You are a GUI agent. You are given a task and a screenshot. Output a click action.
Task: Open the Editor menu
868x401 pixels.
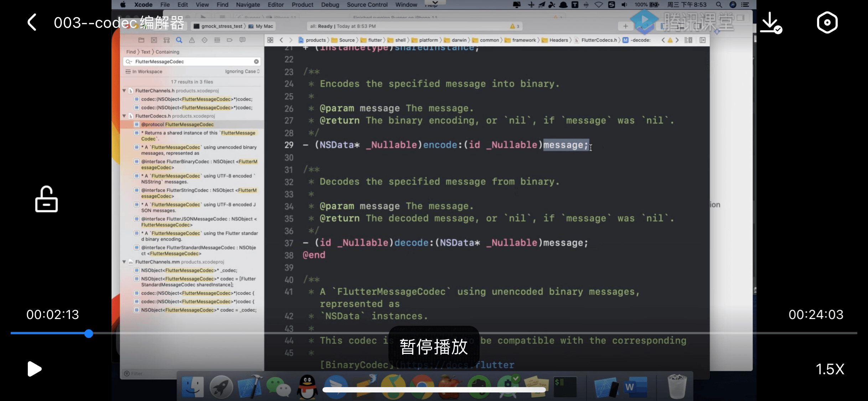click(275, 5)
